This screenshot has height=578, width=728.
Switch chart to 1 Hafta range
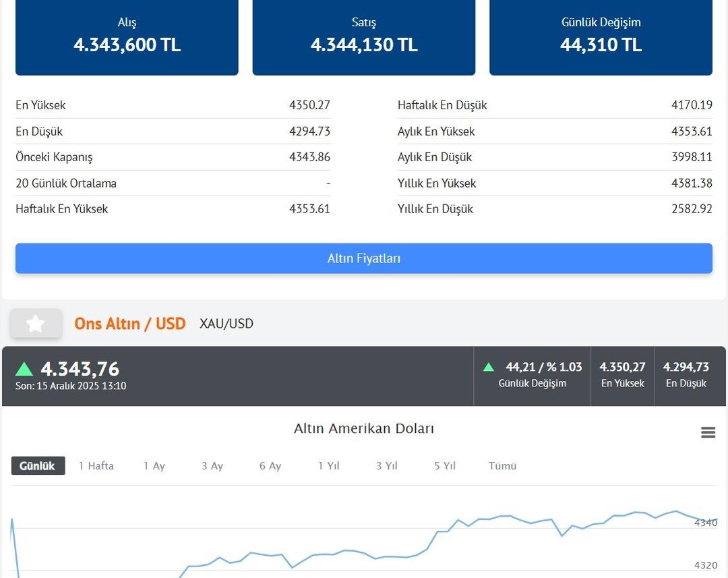(x=96, y=466)
